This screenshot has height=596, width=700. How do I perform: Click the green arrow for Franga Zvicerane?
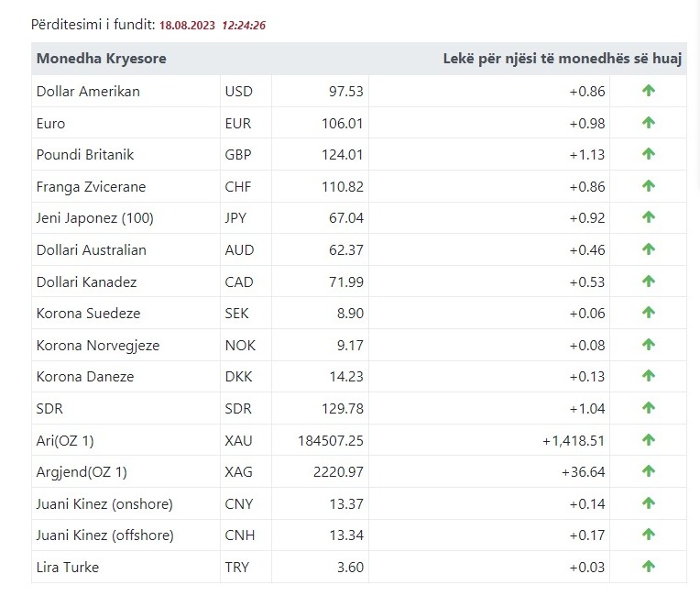click(649, 186)
